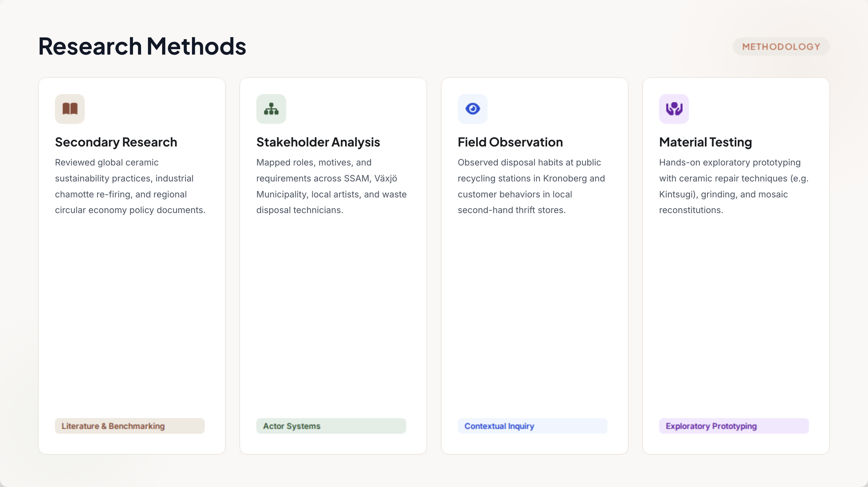Click the Contextual Inquiry tag
Screen dimensions: 868x487
coord(533,426)
